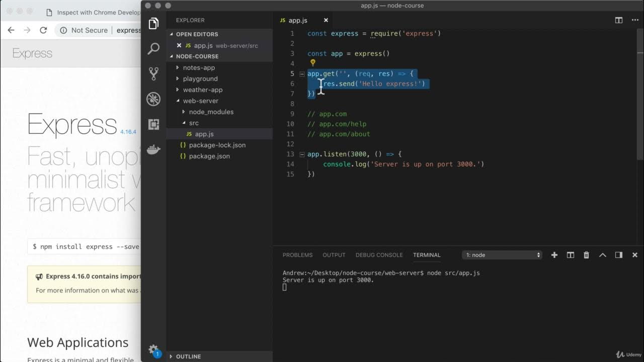Switch to the Debug Console tab

point(379,255)
